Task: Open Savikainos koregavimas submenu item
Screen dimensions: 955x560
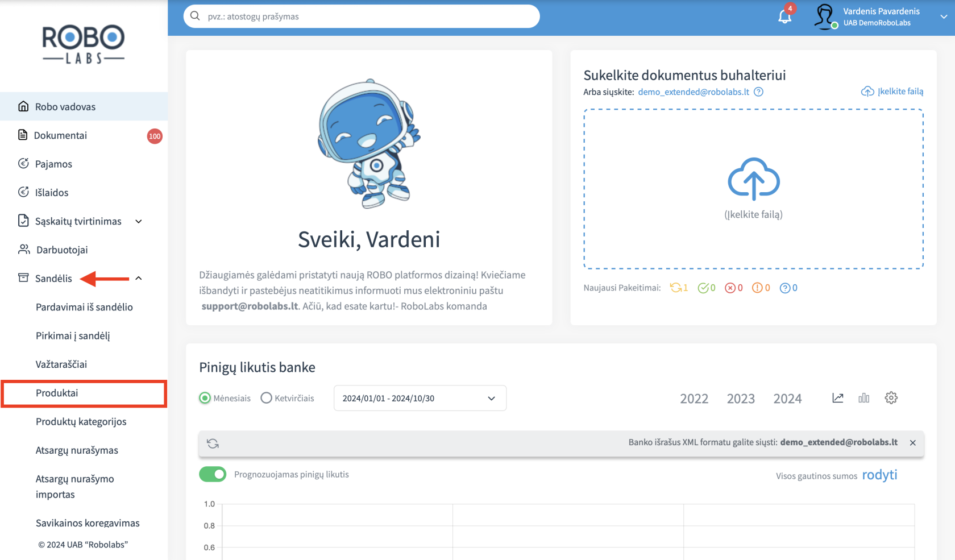Action: point(88,523)
